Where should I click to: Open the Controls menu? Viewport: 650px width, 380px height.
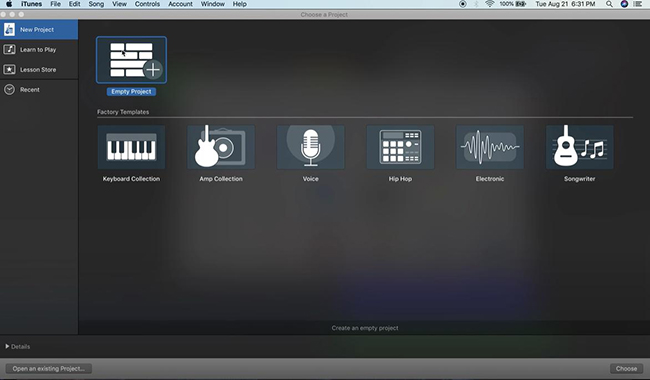(147, 4)
